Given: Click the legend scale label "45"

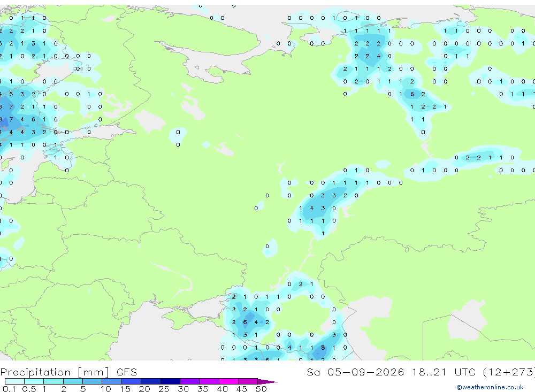Looking at the screenshot, I should pos(242,389).
